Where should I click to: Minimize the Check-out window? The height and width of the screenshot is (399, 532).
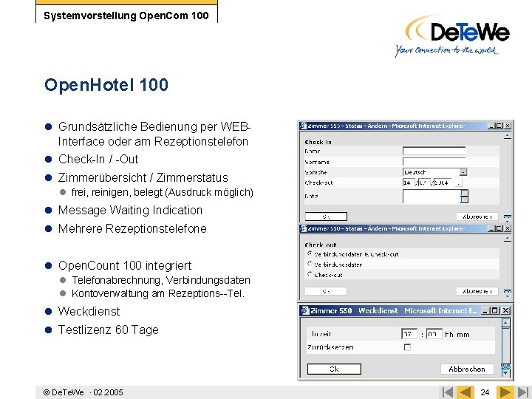tap(491, 228)
